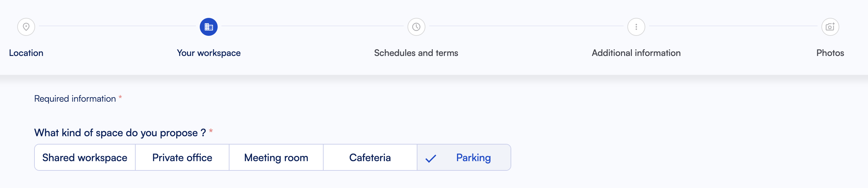This screenshot has height=188, width=868.
Task: Jump to the Location step label
Action: coord(26,53)
